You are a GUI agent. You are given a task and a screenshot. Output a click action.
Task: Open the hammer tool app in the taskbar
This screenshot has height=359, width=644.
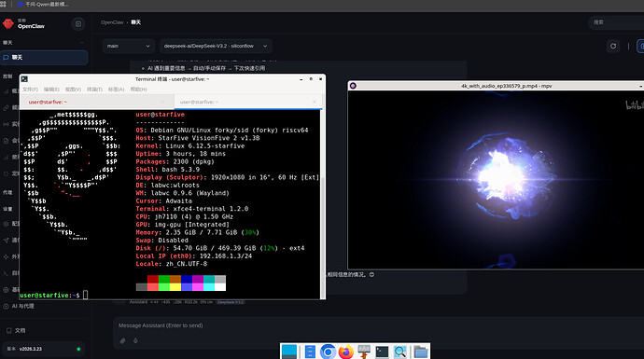pos(364,352)
